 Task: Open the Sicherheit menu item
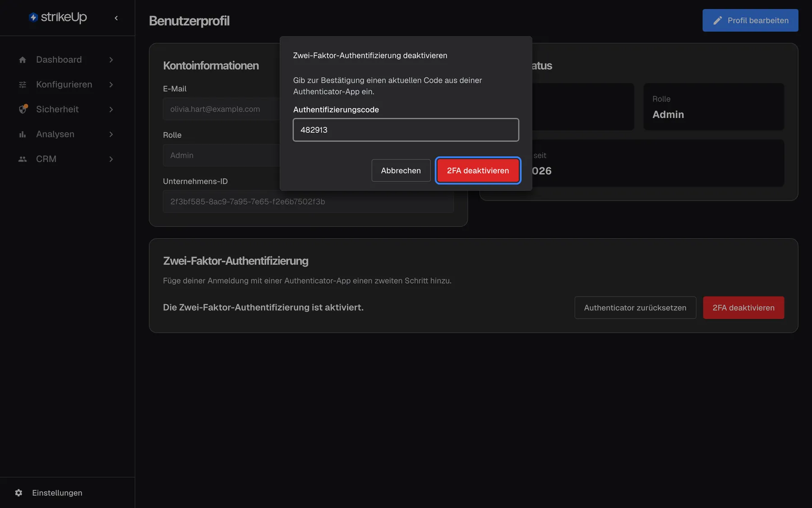pos(67,109)
